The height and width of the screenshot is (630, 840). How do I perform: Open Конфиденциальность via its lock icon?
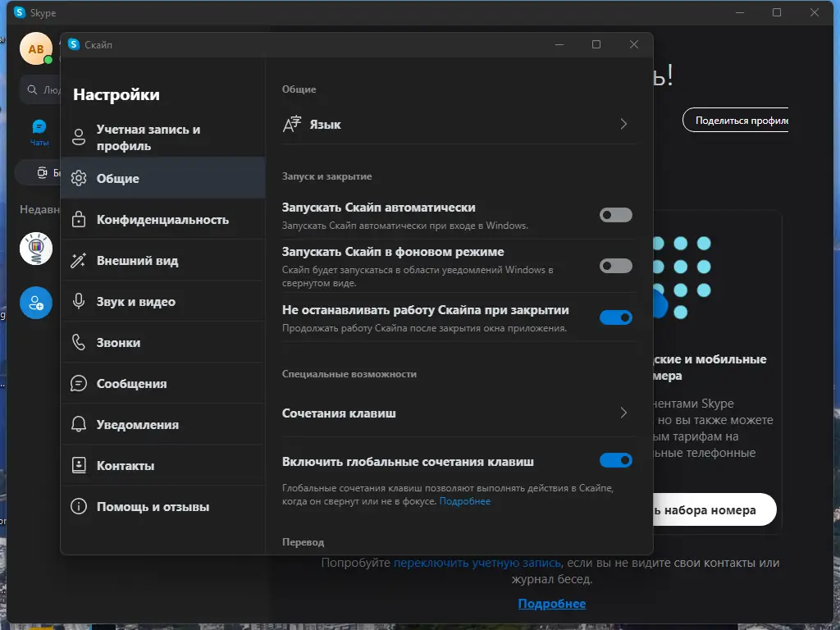tap(79, 219)
